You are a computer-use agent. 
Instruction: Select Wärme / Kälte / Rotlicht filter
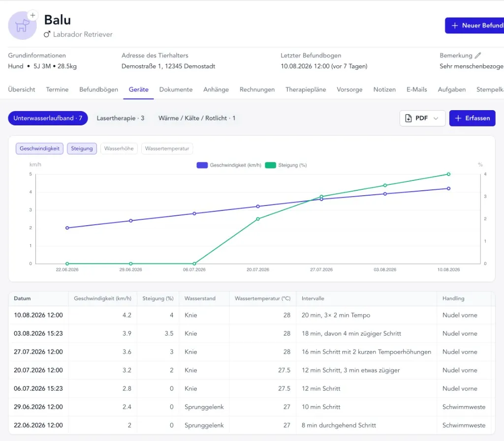[197, 118]
